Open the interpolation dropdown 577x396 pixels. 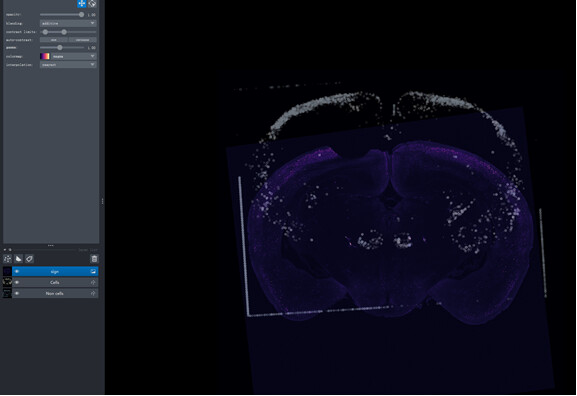pyautogui.click(x=68, y=65)
